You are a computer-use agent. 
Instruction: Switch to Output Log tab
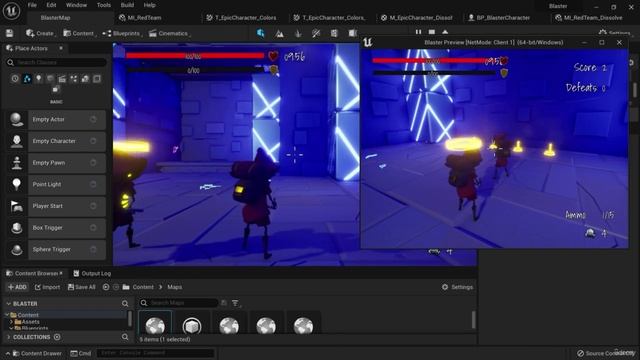(x=92, y=273)
